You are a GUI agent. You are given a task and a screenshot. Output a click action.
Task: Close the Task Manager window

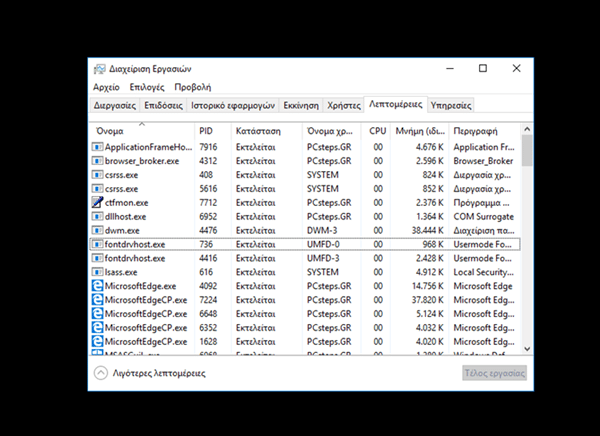[516, 69]
